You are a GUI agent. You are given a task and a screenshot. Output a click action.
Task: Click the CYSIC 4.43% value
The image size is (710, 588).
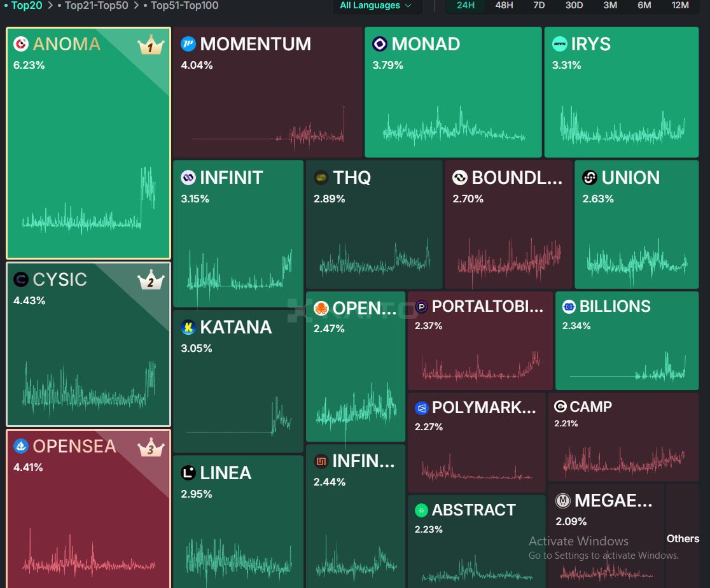[x=29, y=301]
